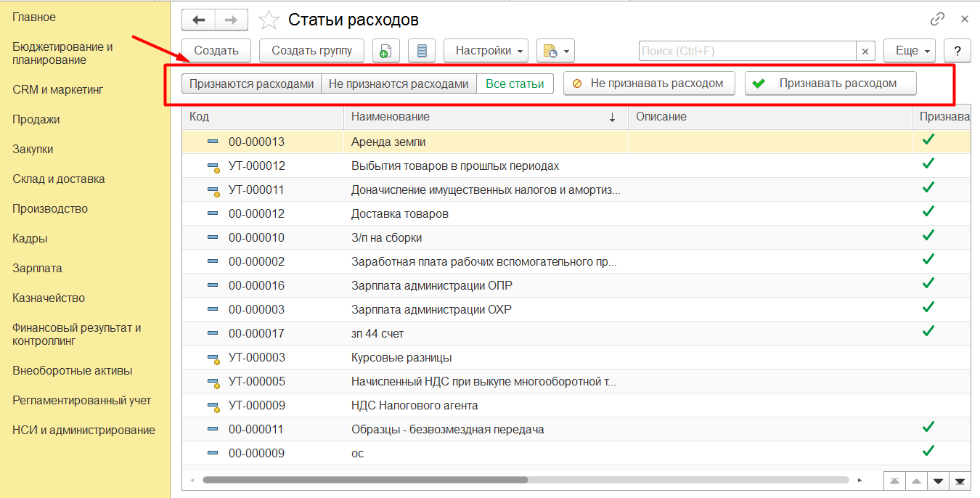980x498 pixels.
Task: Click the Код column header
Action: (262, 117)
